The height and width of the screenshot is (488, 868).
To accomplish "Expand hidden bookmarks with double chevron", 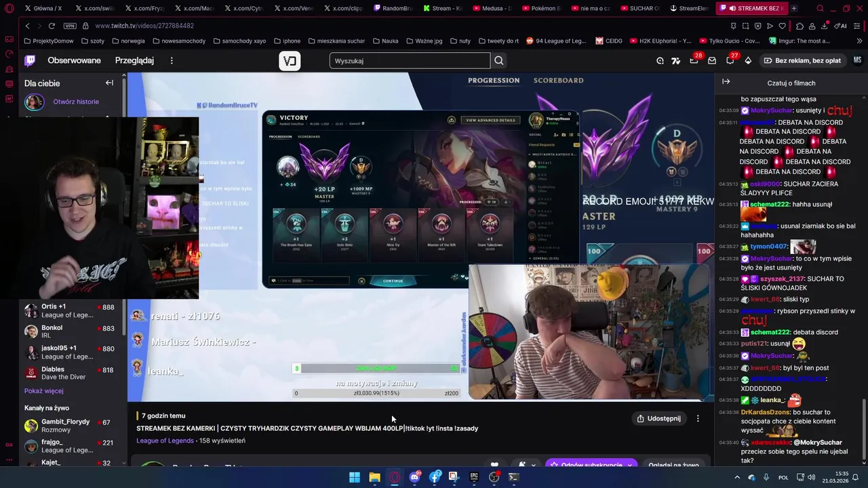I will (x=860, y=41).
